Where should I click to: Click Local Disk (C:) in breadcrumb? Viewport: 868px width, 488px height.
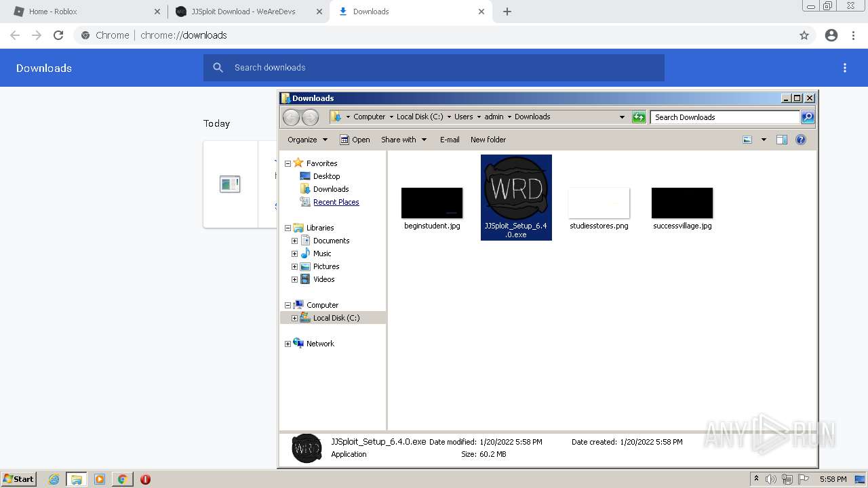[420, 117]
